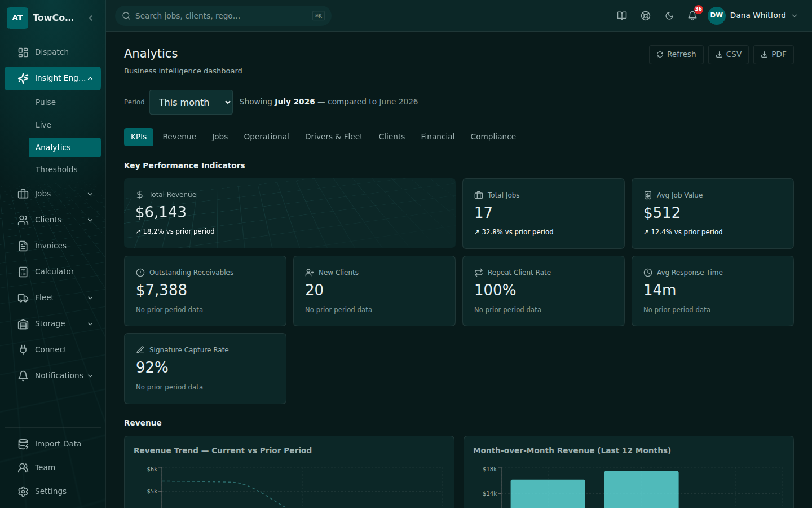Click the Import Data database icon

[x=23, y=444]
